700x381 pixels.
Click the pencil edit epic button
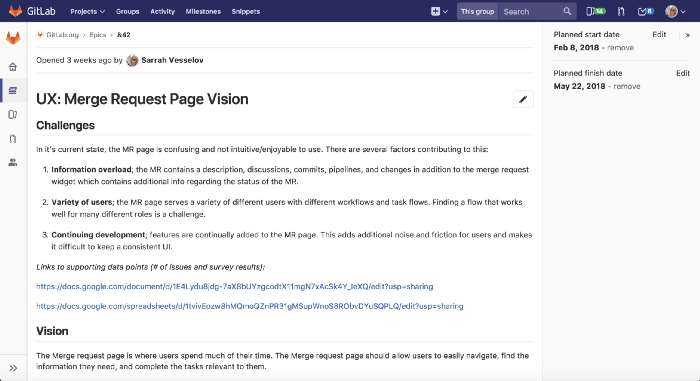(x=523, y=99)
